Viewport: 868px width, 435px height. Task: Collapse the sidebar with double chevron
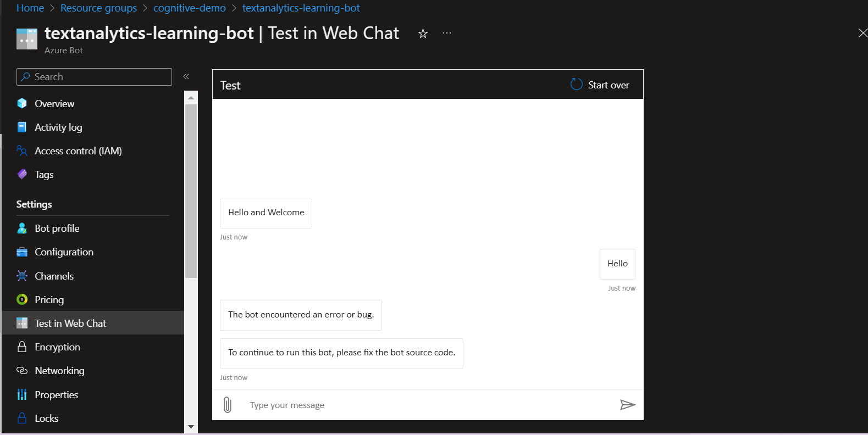[186, 76]
